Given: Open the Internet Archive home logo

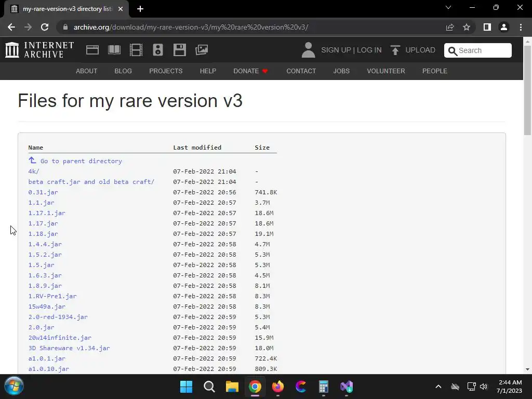Looking at the screenshot, I should tap(39, 50).
